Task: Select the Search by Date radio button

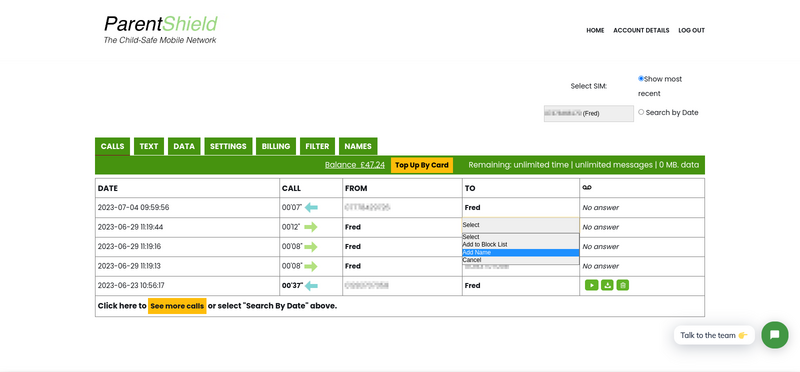Action: pyautogui.click(x=641, y=112)
